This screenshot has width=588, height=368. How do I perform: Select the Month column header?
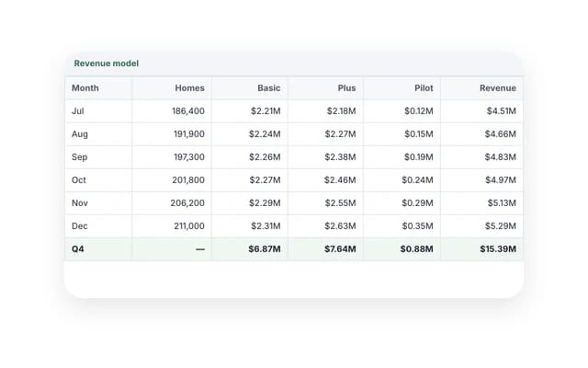[85, 88]
